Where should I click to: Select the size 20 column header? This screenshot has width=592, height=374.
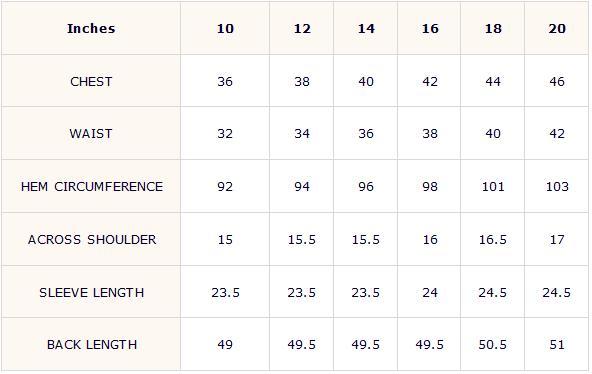click(557, 29)
